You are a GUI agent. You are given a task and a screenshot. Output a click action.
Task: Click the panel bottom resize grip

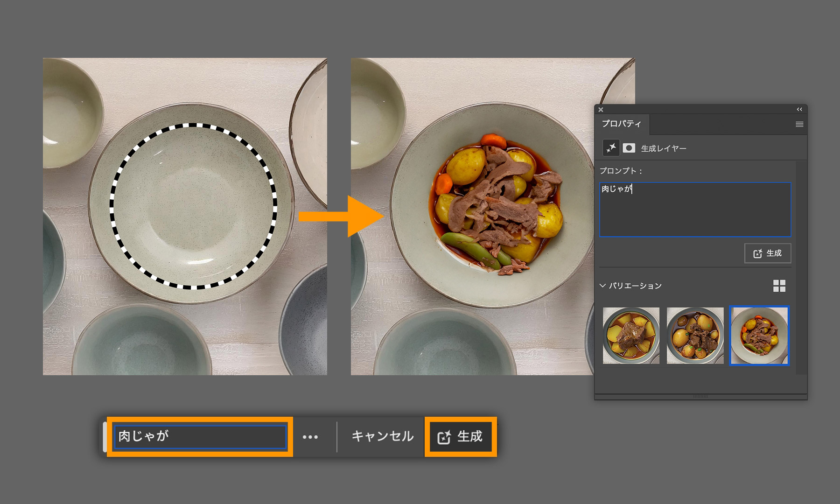[x=700, y=396]
